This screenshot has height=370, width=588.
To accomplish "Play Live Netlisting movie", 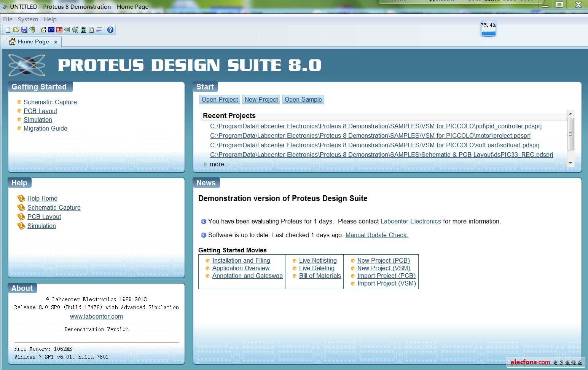I will [318, 260].
